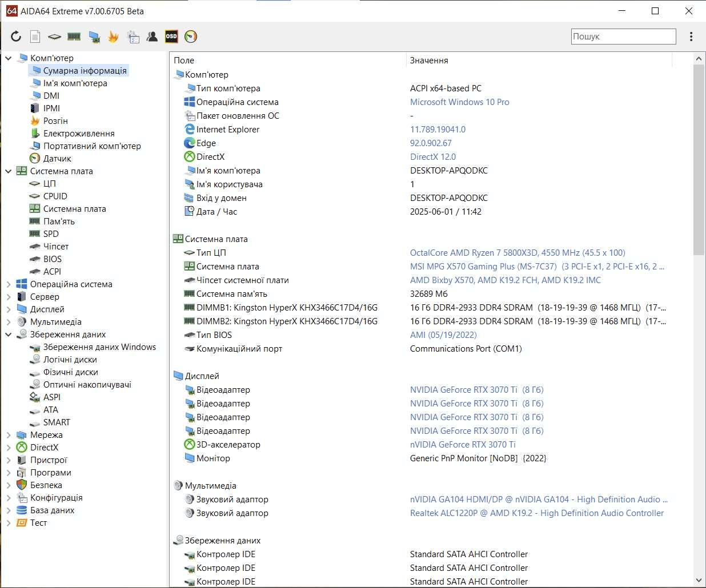Viewport: 706px width, 588px height.
Task: Select Фізичні диски in the tree
Action: (x=70, y=372)
